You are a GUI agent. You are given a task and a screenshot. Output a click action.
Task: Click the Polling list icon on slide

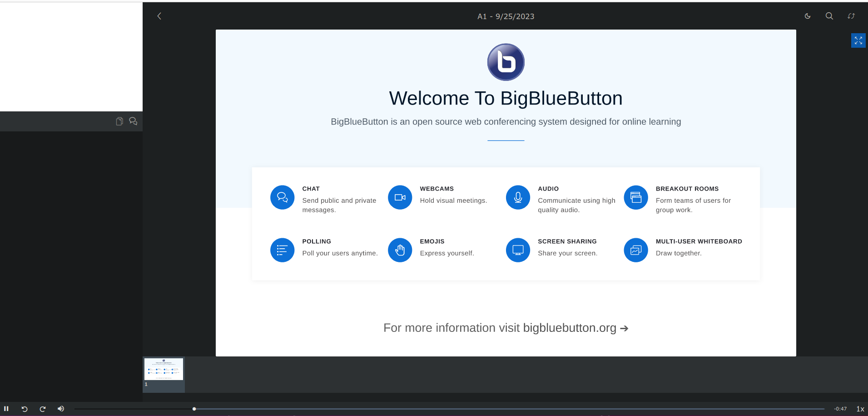(282, 250)
